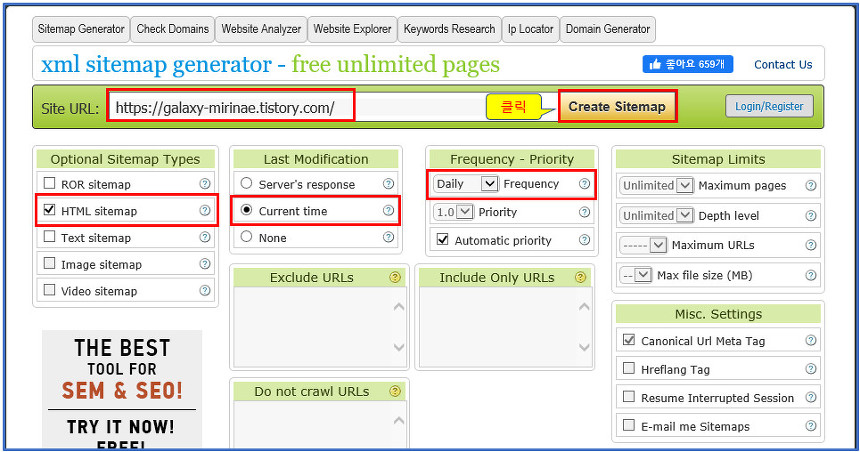
Task: Open help icon for ROR sitemap
Action: coord(205,184)
